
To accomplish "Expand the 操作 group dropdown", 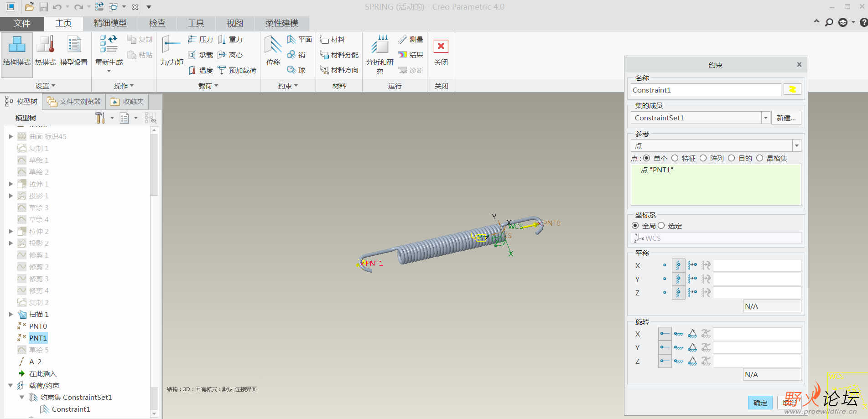I will (124, 86).
